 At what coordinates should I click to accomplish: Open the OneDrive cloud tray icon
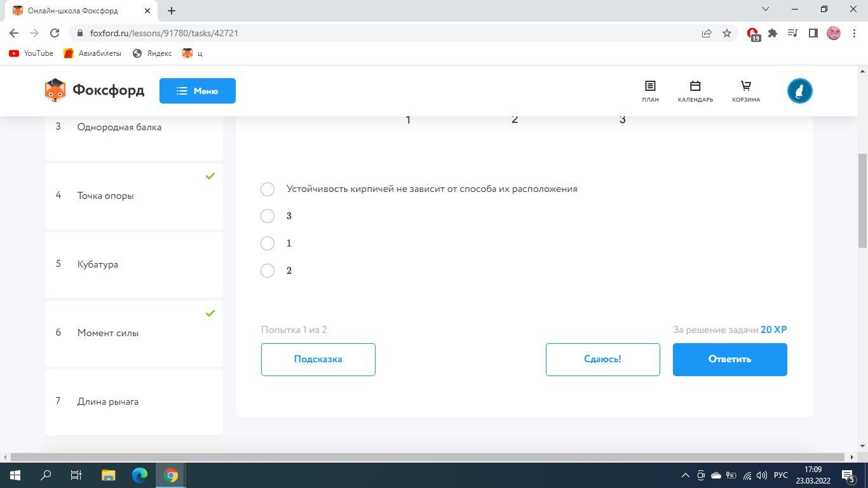click(x=715, y=475)
